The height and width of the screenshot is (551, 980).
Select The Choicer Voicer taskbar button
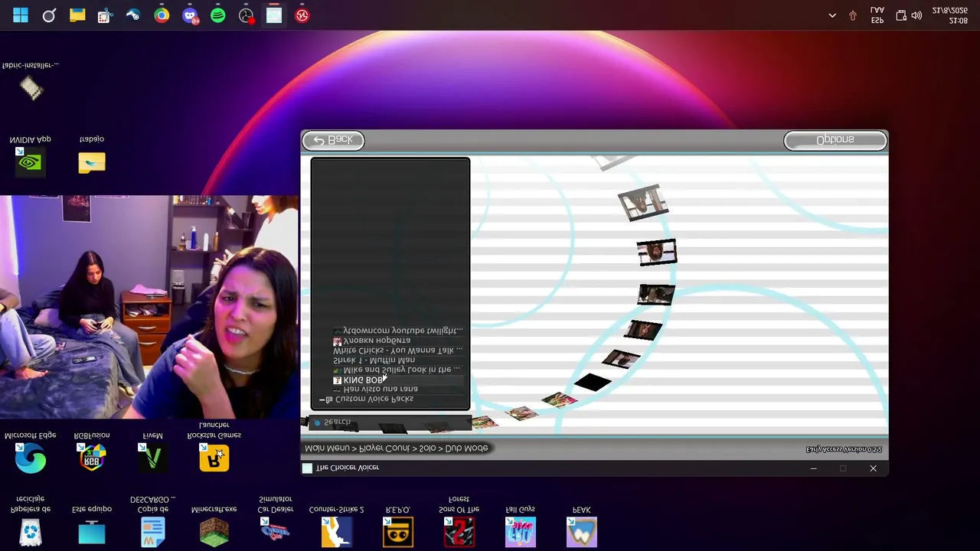click(274, 15)
